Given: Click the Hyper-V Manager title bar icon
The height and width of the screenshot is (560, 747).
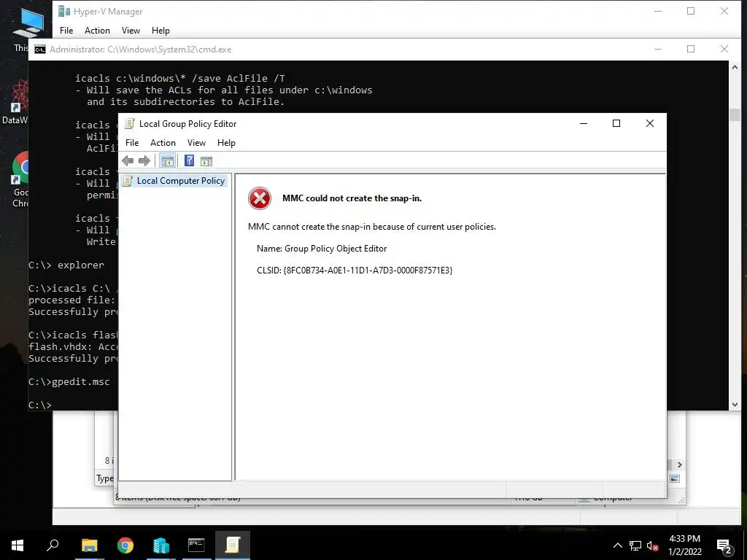Looking at the screenshot, I should tap(64, 12).
